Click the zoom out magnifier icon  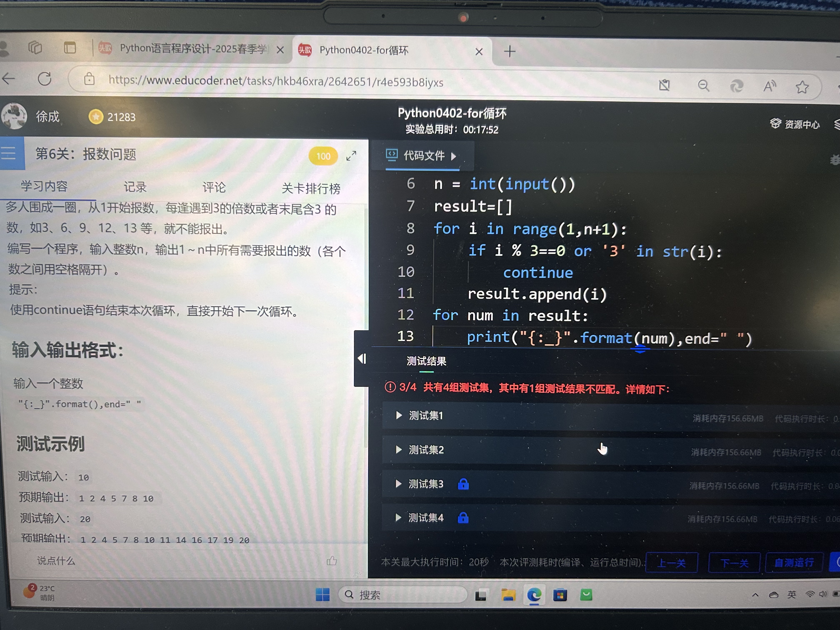[x=703, y=86]
